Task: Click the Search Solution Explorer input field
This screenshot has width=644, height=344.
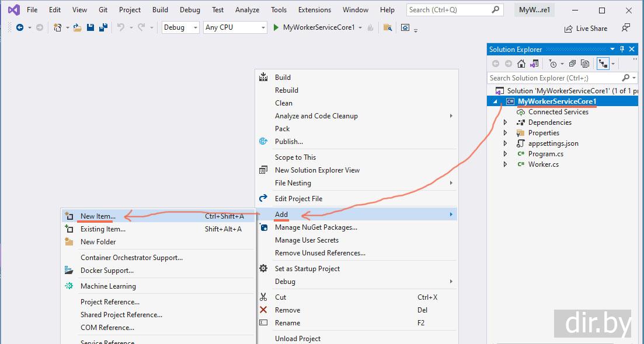Action: (555, 78)
